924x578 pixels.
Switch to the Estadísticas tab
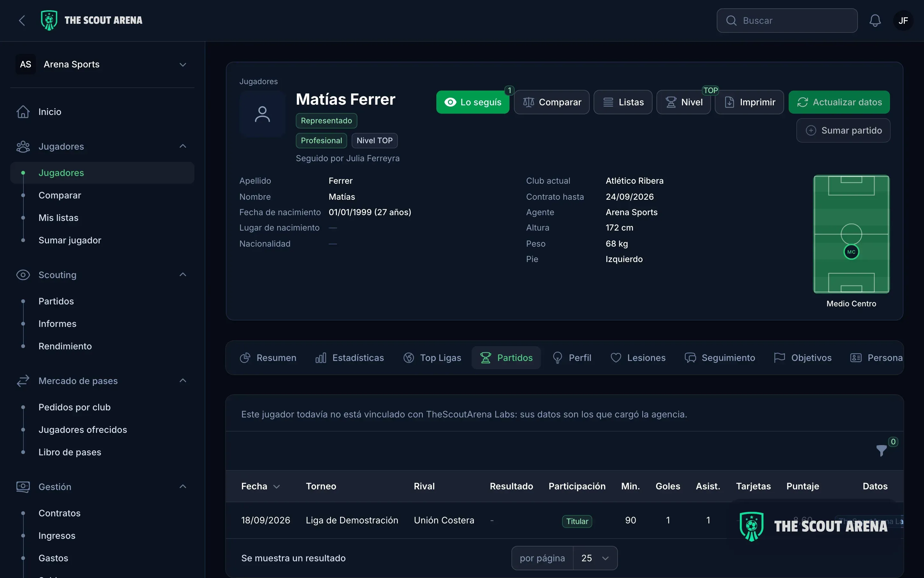pos(350,358)
